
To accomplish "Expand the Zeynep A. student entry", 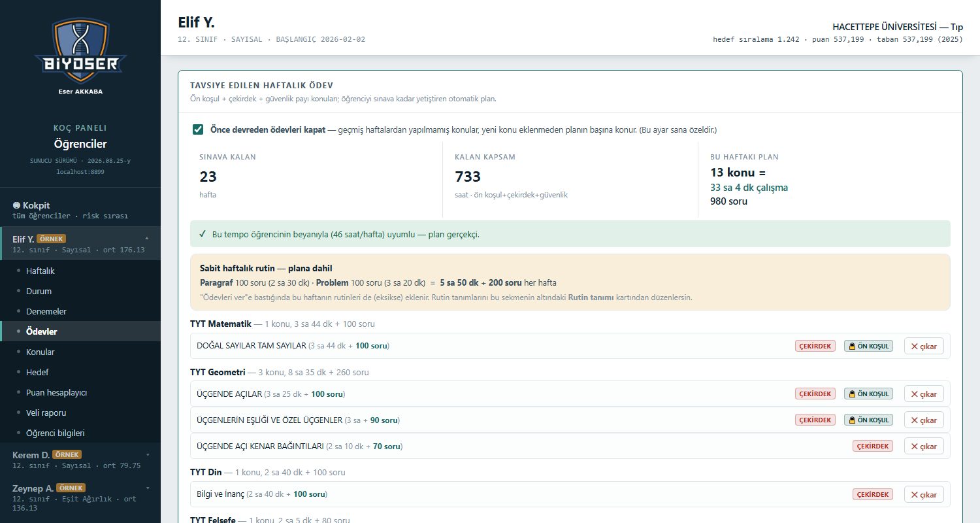I will pos(147,488).
